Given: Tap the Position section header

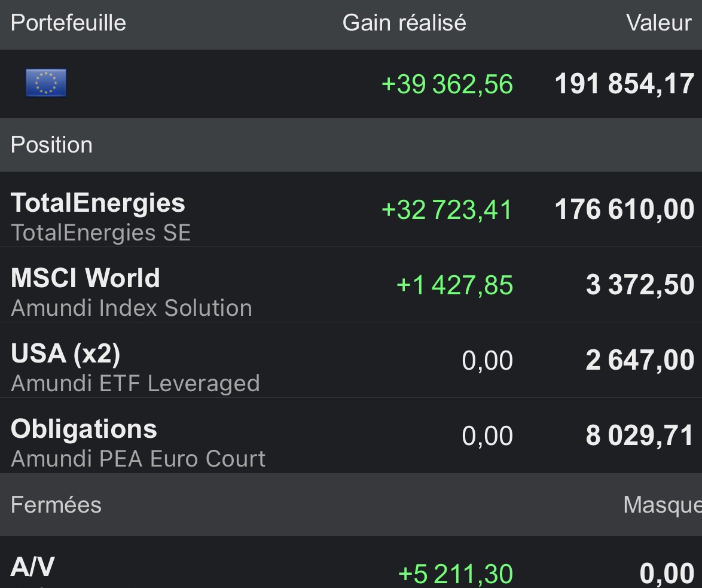Looking at the screenshot, I should [x=51, y=145].
